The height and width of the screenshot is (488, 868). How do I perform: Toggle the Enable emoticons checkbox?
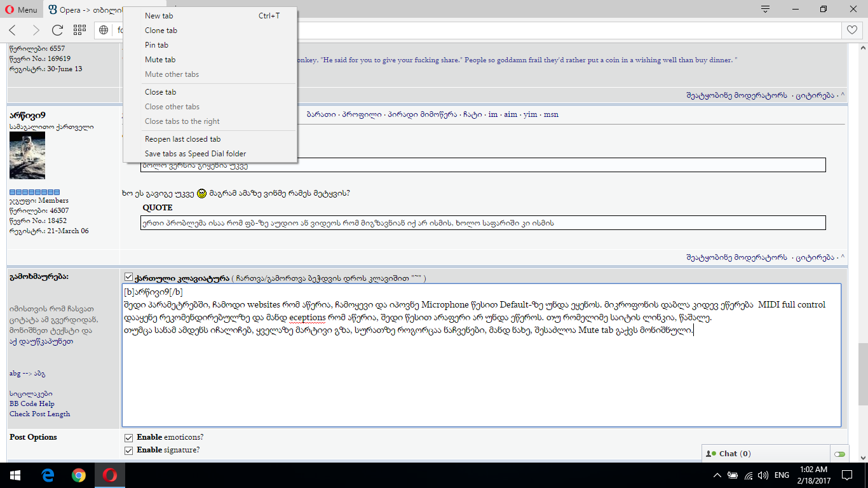(129, 438)
